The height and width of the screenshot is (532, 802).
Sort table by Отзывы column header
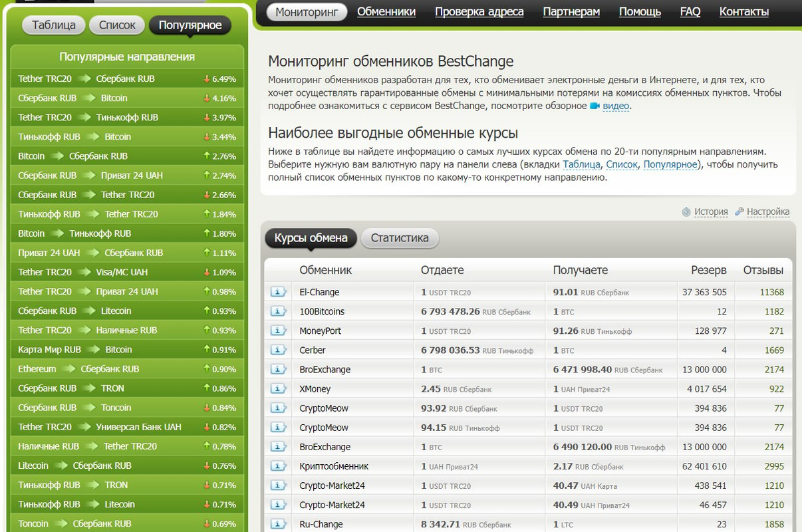click(x=763, y=270)
